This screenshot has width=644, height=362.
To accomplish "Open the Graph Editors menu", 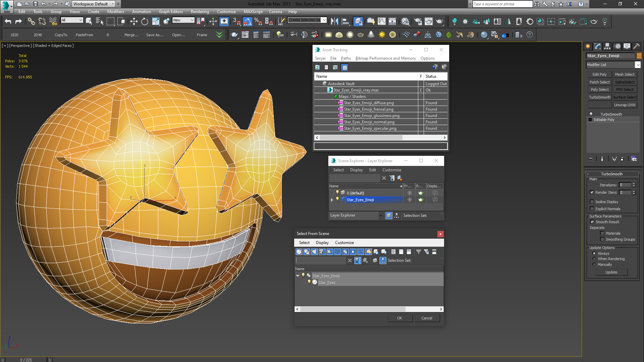I will tap(171, 12).
